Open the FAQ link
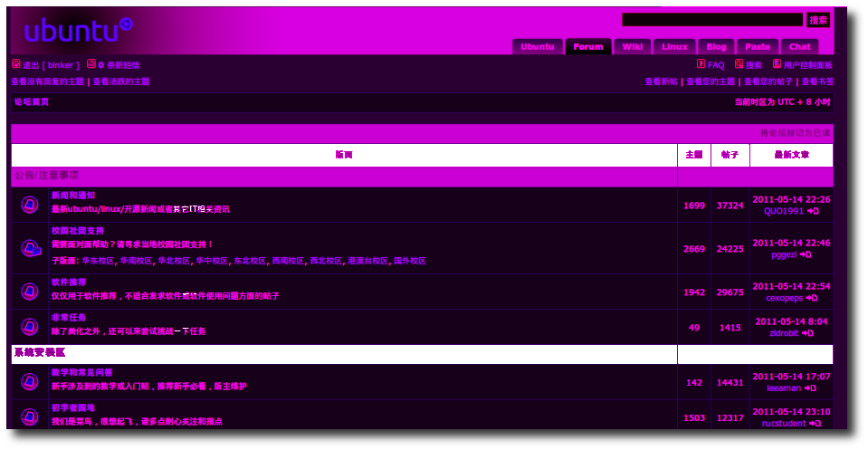 click(x=716, y=65)
